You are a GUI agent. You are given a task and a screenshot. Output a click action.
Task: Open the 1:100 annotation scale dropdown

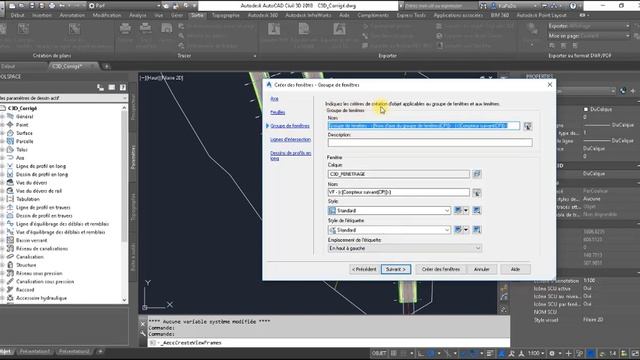[x=536, y=353]
